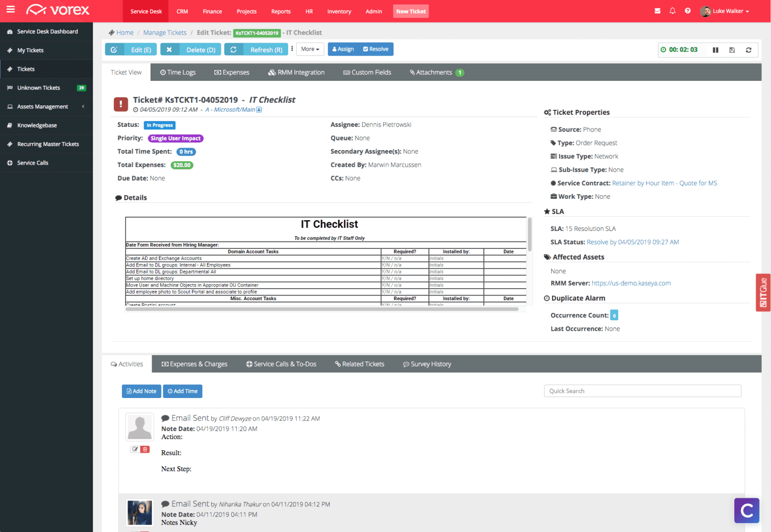Open the Retainer by Hour Item contract link
Image resolution: width=771 pixels, height=532 pixels.
coord(665,183)
